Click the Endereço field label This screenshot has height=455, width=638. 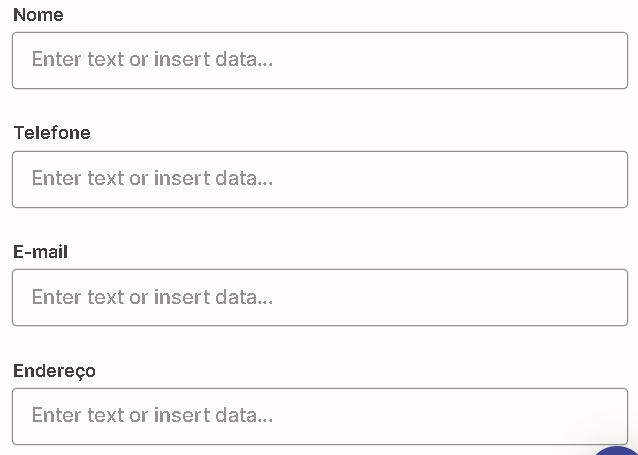54,371
